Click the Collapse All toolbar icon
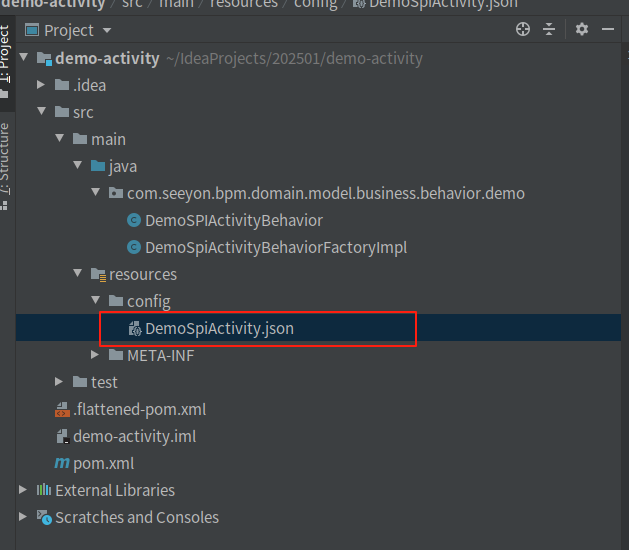 point(548,30)
